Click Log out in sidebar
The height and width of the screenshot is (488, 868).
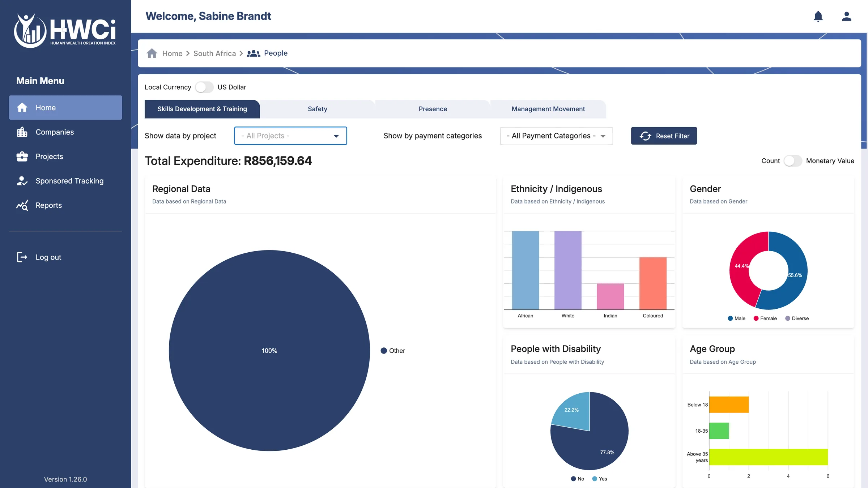(65, 257)
